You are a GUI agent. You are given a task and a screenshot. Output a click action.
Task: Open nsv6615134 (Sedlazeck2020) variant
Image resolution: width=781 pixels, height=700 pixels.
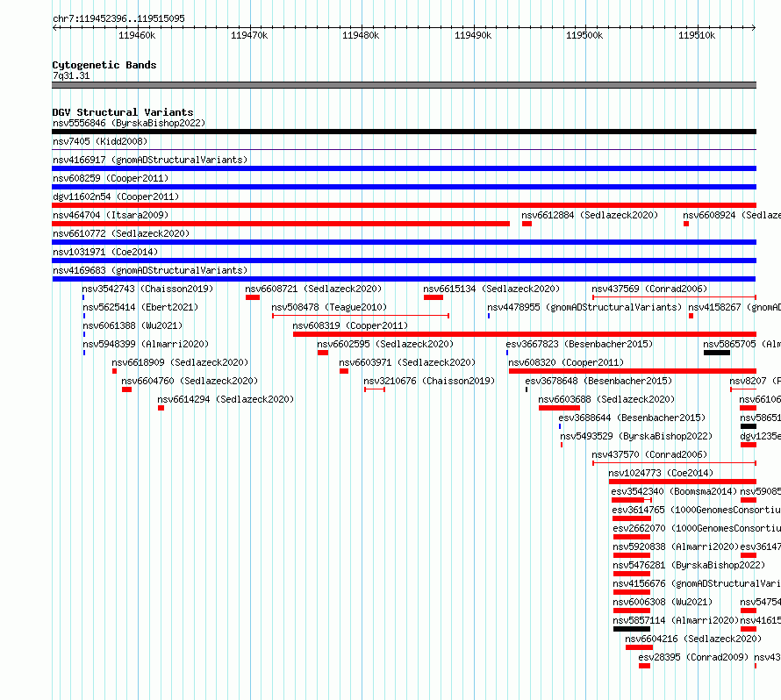[x=491, y=289]
